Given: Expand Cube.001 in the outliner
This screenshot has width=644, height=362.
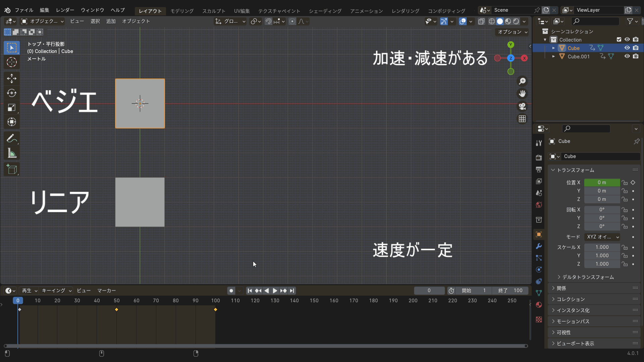Looking at the screenshot, I should (x=553, y=56).
